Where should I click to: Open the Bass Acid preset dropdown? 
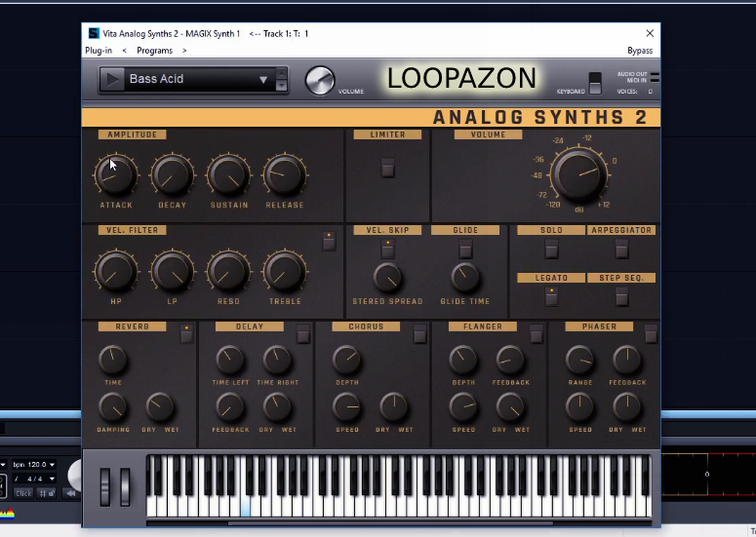pyautogui.click(x=263, y=80)
